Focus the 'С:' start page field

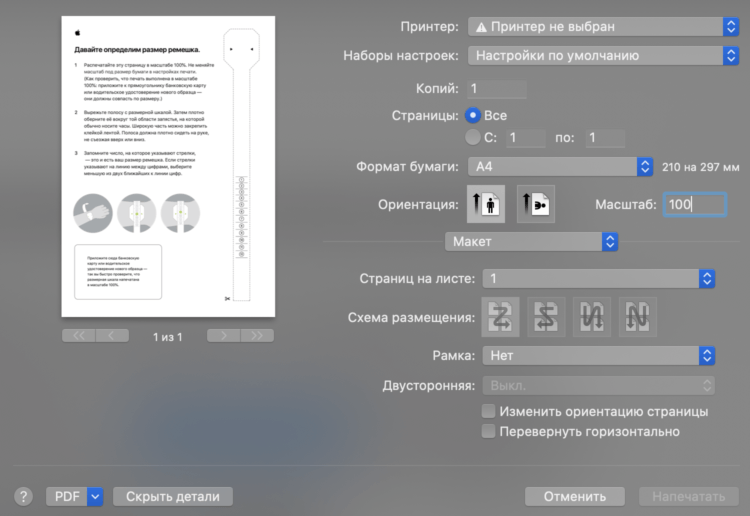point(526,138)
